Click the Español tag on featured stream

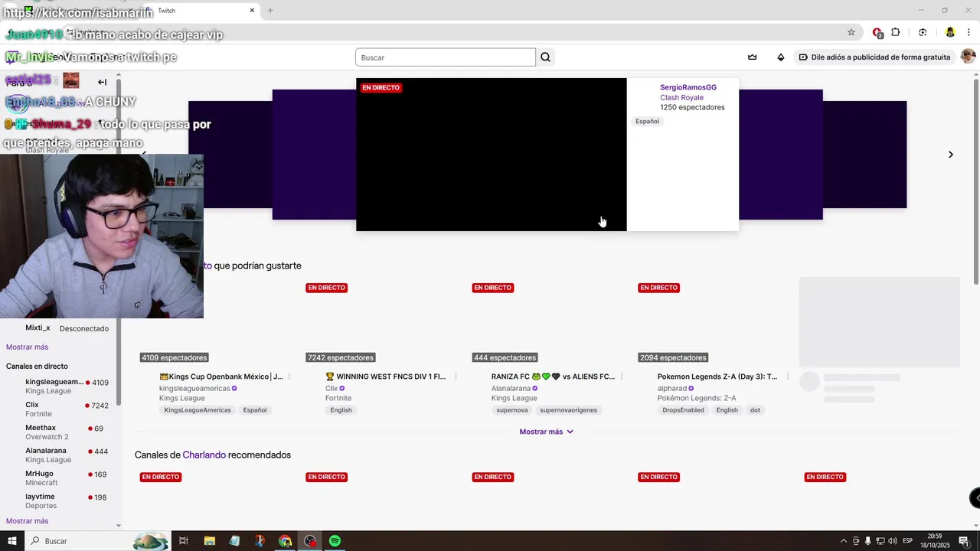(x=647, y=122)
